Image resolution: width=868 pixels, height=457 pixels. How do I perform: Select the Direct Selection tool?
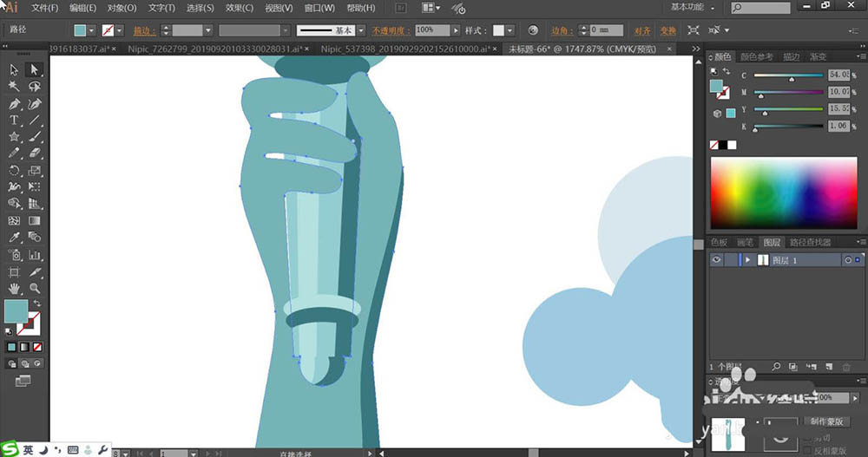[x=35, y=69]
